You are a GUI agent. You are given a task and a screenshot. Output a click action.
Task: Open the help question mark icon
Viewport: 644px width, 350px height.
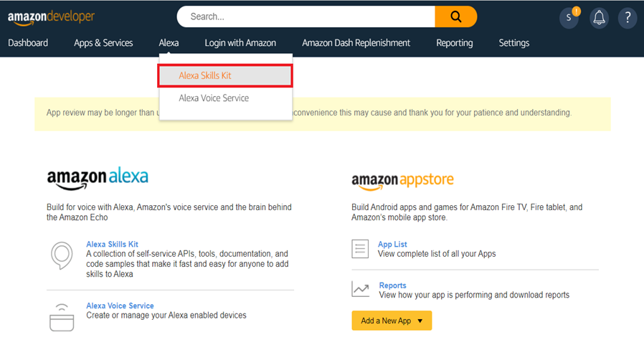[x=627, y=18]
